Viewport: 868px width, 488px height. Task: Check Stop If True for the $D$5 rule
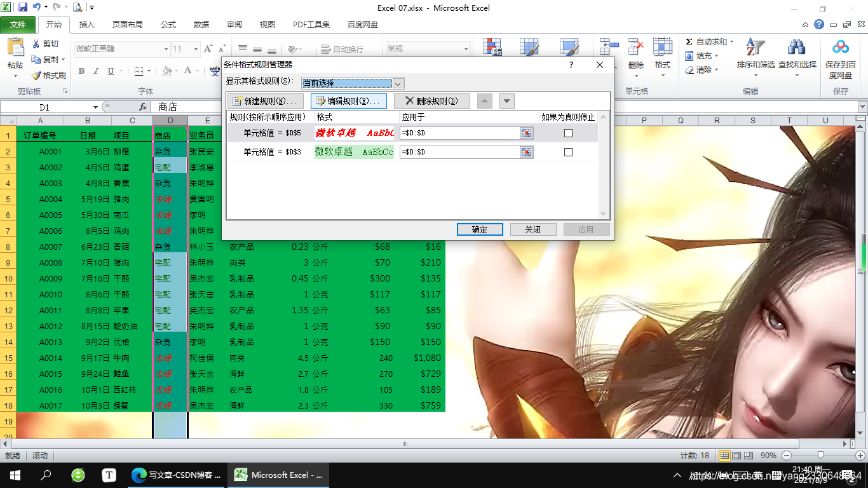pos(568,133)
